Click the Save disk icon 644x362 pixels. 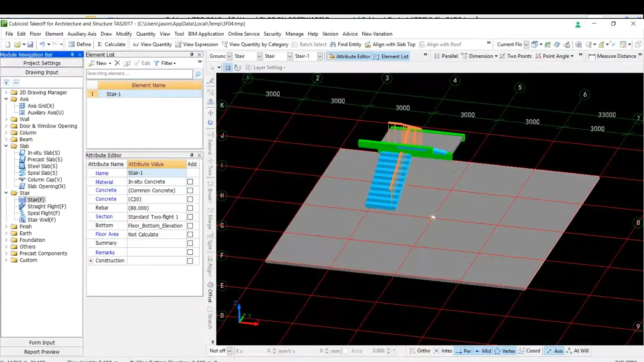tap(30, 44)
